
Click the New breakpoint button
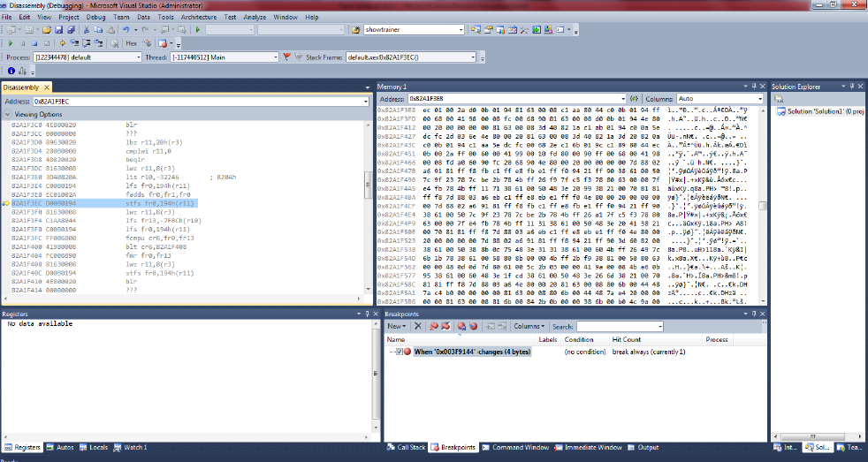tap(398, 326)
